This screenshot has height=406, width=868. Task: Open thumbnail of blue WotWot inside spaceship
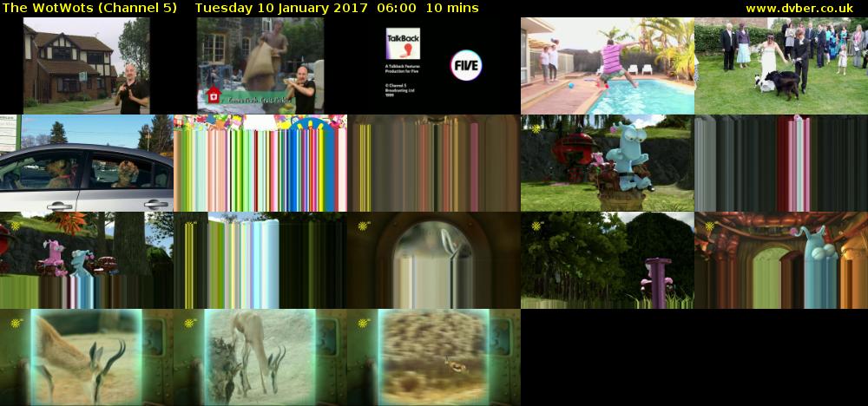coord(781,260)
